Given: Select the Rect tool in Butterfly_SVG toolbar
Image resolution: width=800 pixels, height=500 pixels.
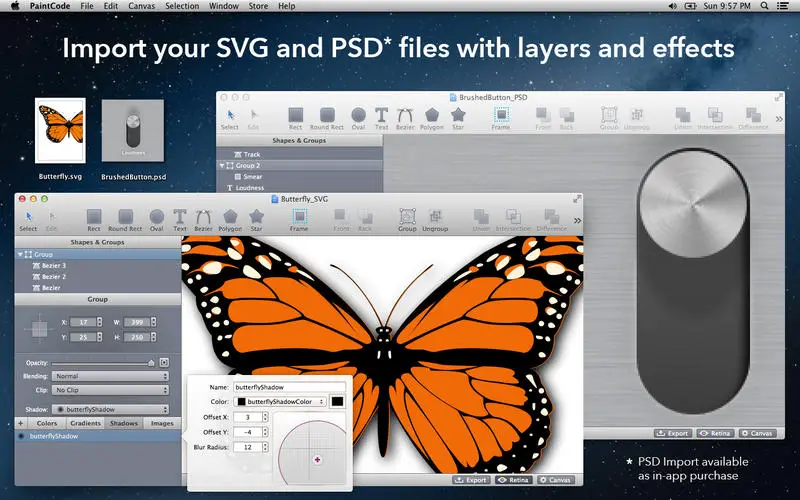Looking at the screenshot, I should click(94, 220).
